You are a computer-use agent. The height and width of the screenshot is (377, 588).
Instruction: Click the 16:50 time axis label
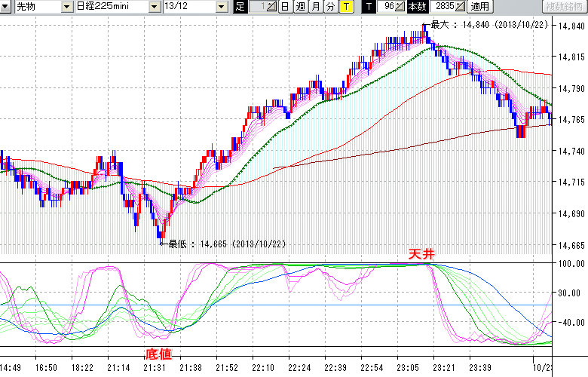[46, 368]
